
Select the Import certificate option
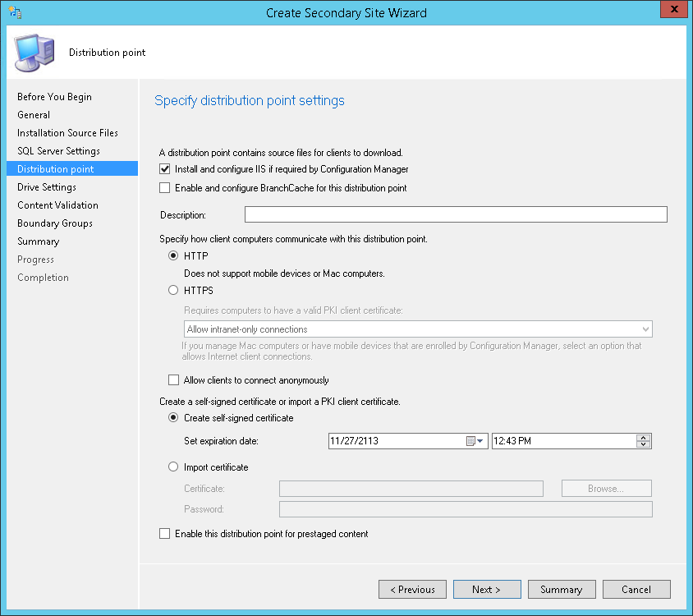[173, 467]
